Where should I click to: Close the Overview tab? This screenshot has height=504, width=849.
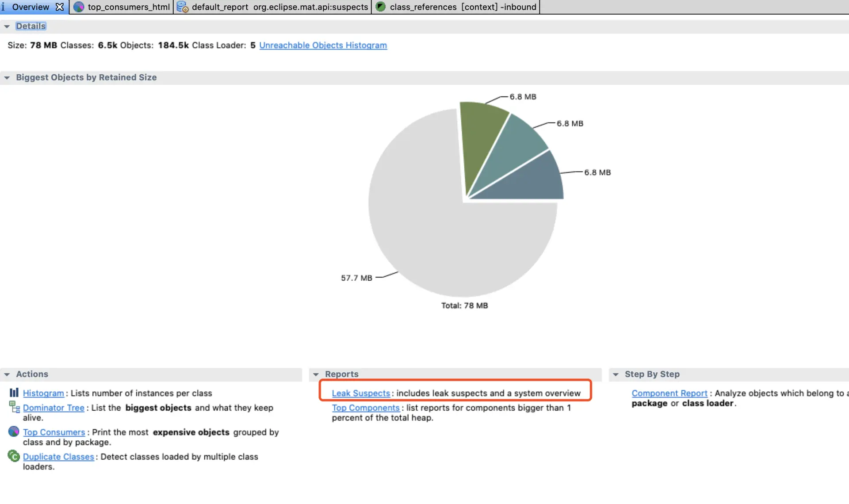click(60, 7)
